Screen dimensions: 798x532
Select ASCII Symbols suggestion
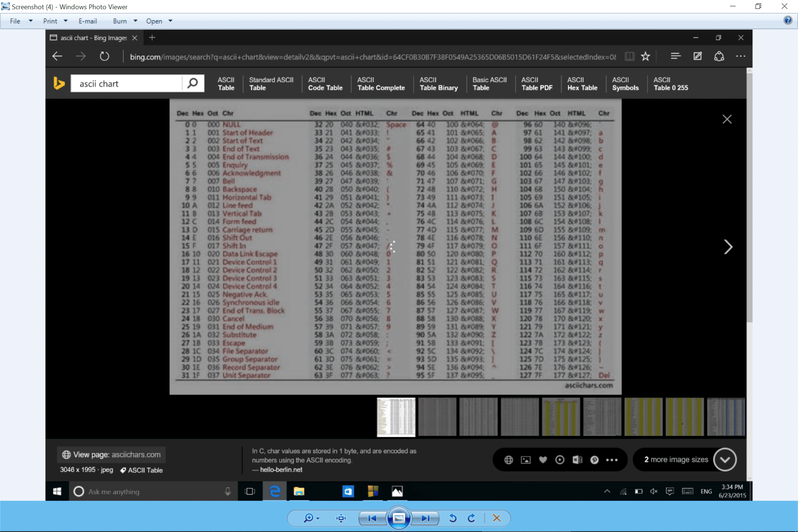point(625,84)
